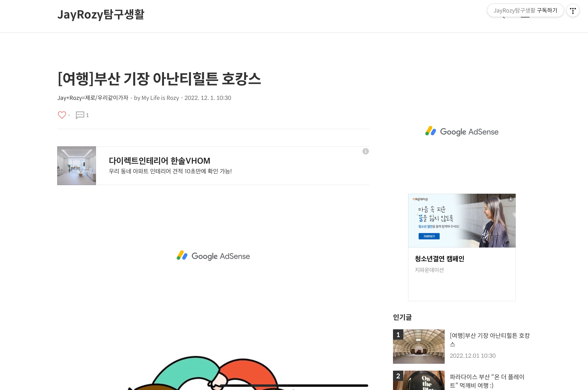588x390 pixels.
Task: Click the ad info icon on 한솔VHOM banner
Action: point(365,151)
